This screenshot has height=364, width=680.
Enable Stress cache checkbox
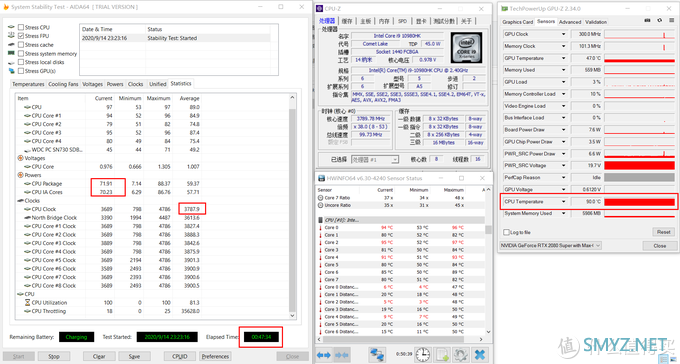pos(21,45)
